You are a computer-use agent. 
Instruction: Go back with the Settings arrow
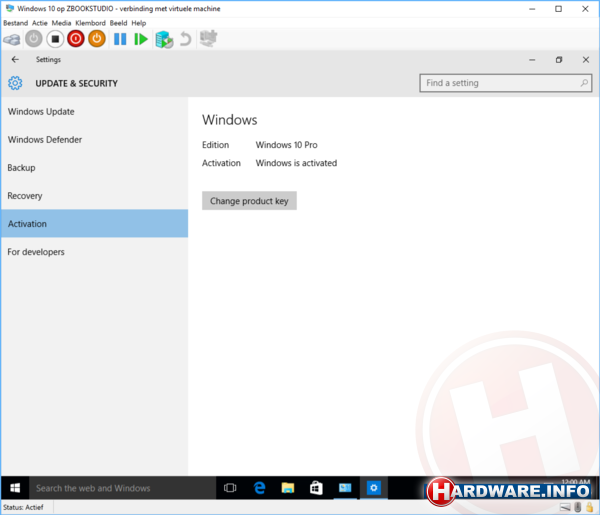tap(15, 60)
